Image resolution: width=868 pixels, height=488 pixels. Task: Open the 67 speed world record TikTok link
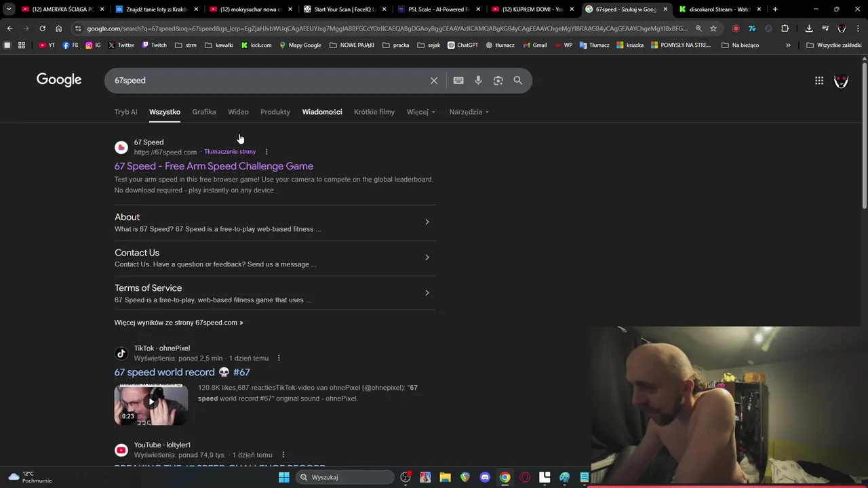tap(182, 372)
